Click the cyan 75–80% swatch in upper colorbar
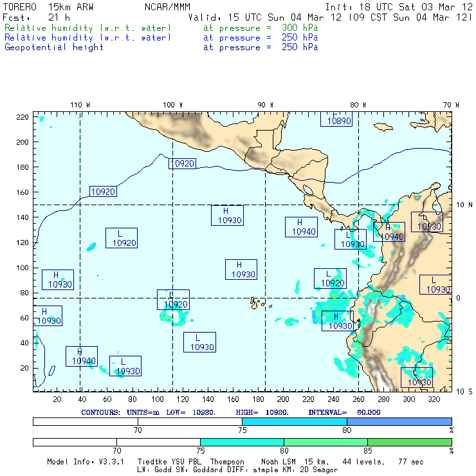Image resolution: width=476 pixels, height=476 pixels. point(295,421)
